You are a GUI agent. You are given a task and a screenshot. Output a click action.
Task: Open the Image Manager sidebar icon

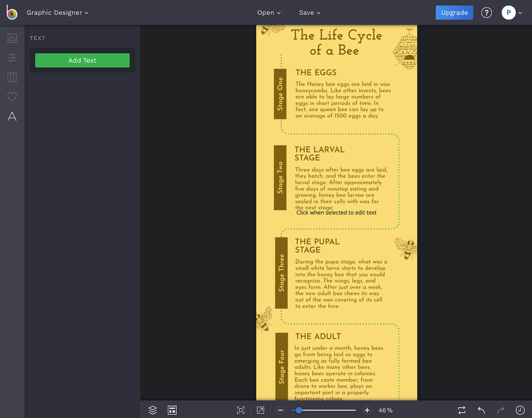click(x=12, y=39)
